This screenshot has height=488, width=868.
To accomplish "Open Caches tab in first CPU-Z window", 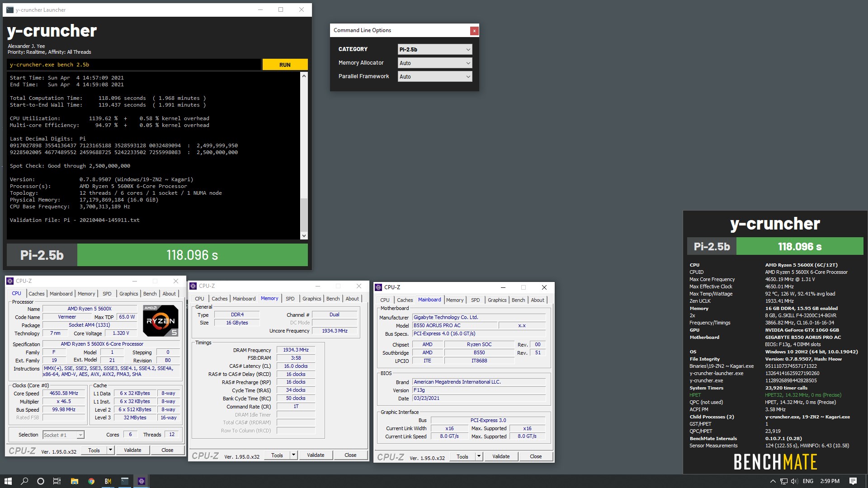I will [x=37, y=294].
